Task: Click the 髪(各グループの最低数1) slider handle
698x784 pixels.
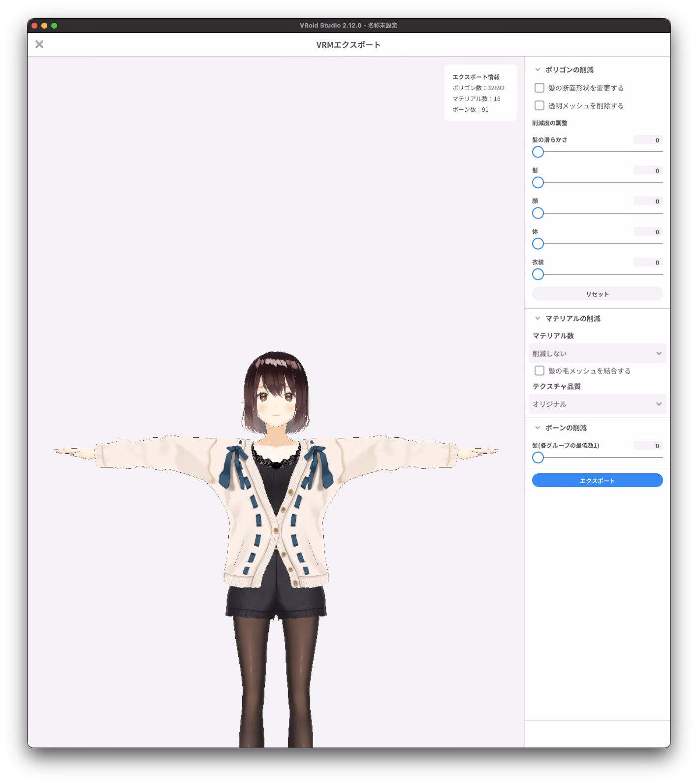Action: 538,458
